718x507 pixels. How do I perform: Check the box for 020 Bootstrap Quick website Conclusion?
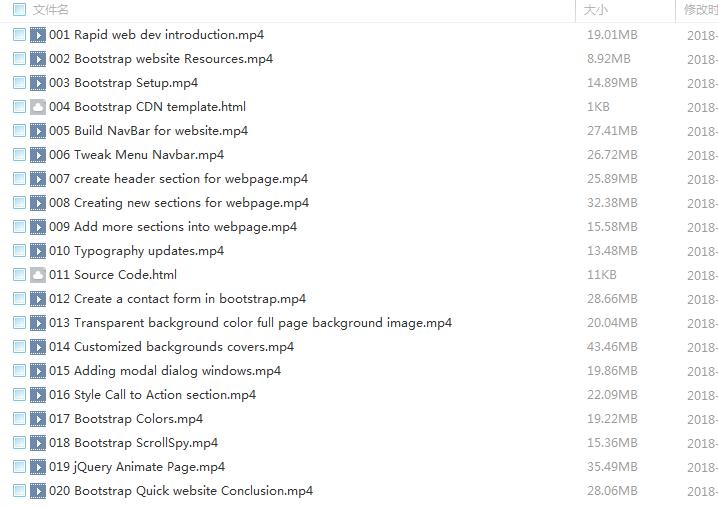[19, 491]
